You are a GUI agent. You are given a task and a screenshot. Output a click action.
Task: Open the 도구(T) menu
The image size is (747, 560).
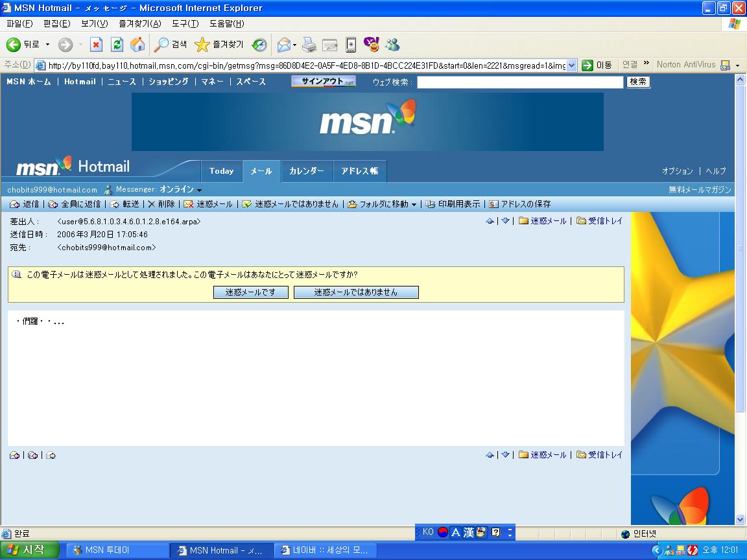pos(185,23)
